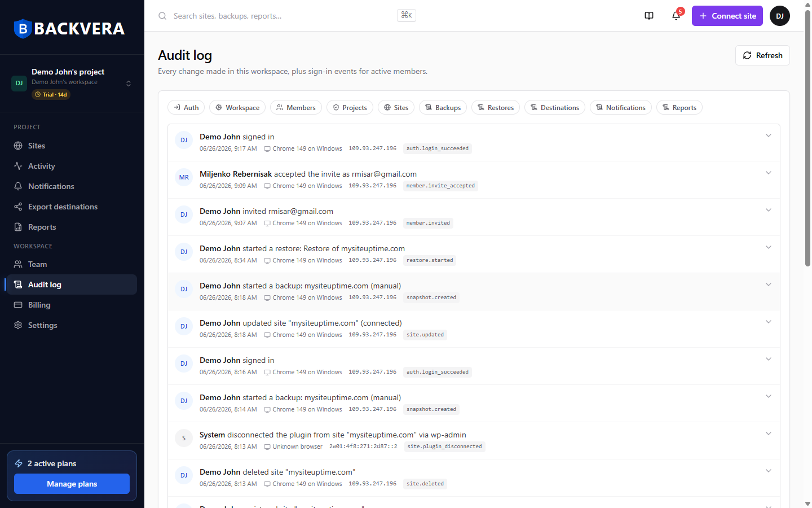
Task: Click the S avatar for System entry
Action: [184, 438]
